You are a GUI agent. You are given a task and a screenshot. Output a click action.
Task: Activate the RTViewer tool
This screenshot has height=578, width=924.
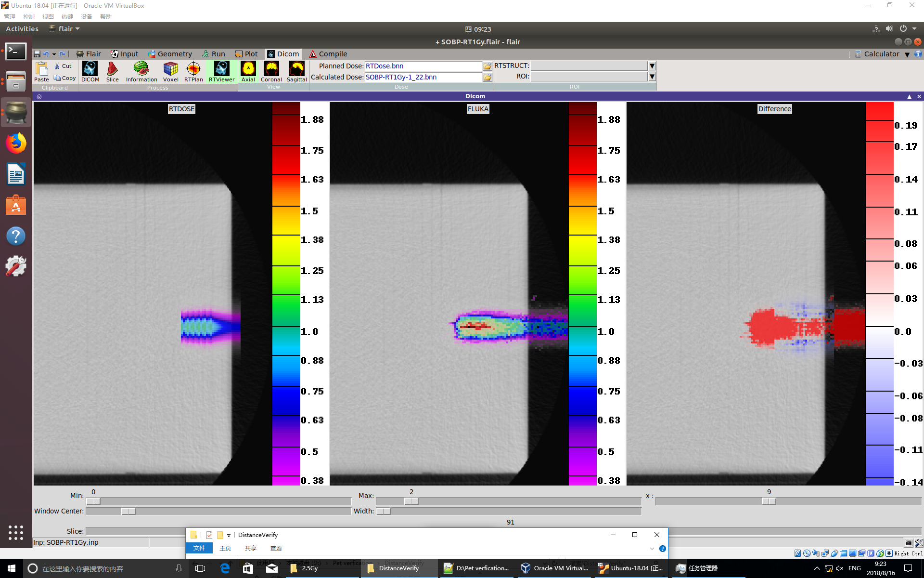pos(221,71)
